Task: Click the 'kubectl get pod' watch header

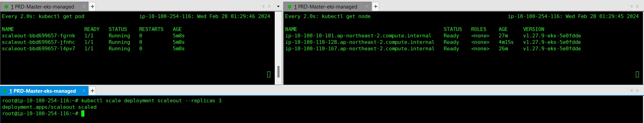Action: coord(43,16)
